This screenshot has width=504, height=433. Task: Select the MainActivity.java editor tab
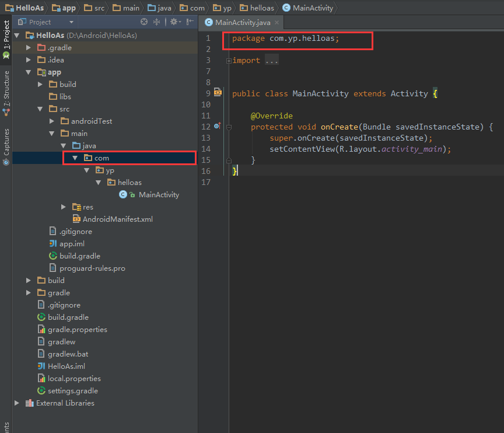click(242, 23)
